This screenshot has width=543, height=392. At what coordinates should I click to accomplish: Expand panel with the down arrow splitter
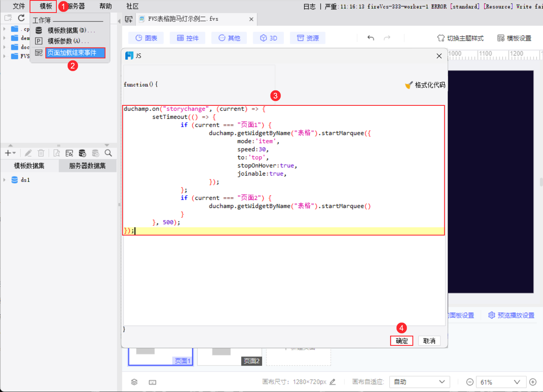(107, 145)
